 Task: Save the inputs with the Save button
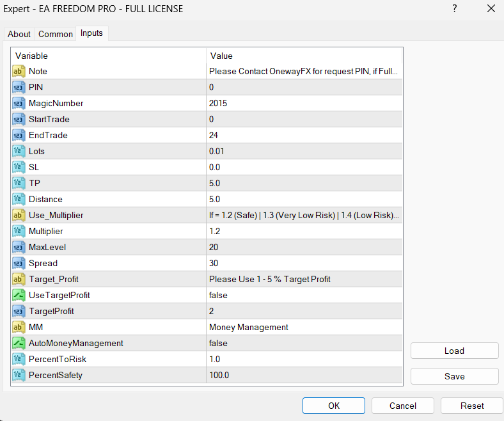455,376
